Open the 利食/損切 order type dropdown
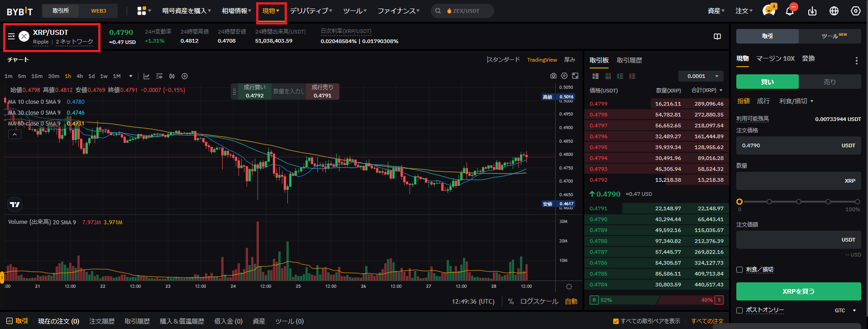This screenshot has height=329, width=868. (796, 101)
